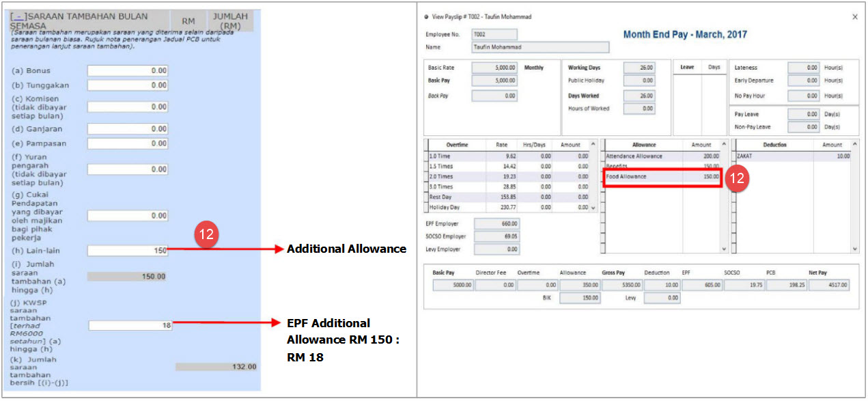Click the red 12 badge beside Food Allowance
868x401 pixels.
click(737, 177)
